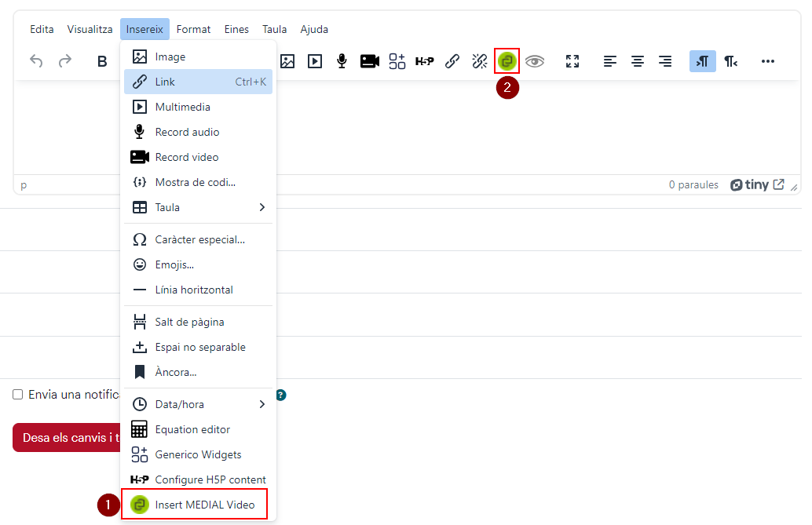Check the Envia una notificació checkbox
This screenshot has height=525, width=812.
pyautogui.click(x=17, y=395)
